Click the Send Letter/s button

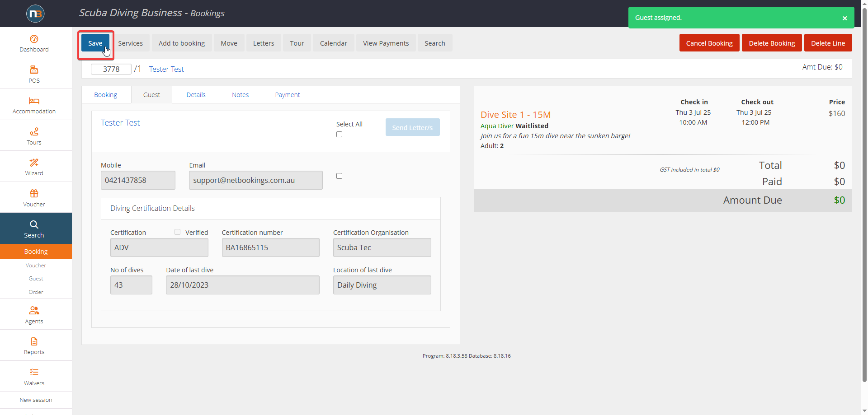click(x=412, y=127)
